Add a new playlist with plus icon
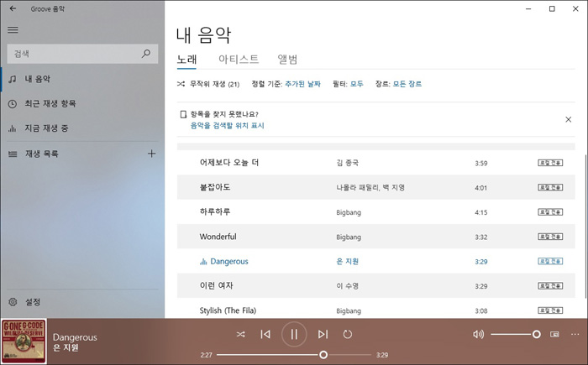The height and width of the screenshot is (365, 588). tap(151, 154)
